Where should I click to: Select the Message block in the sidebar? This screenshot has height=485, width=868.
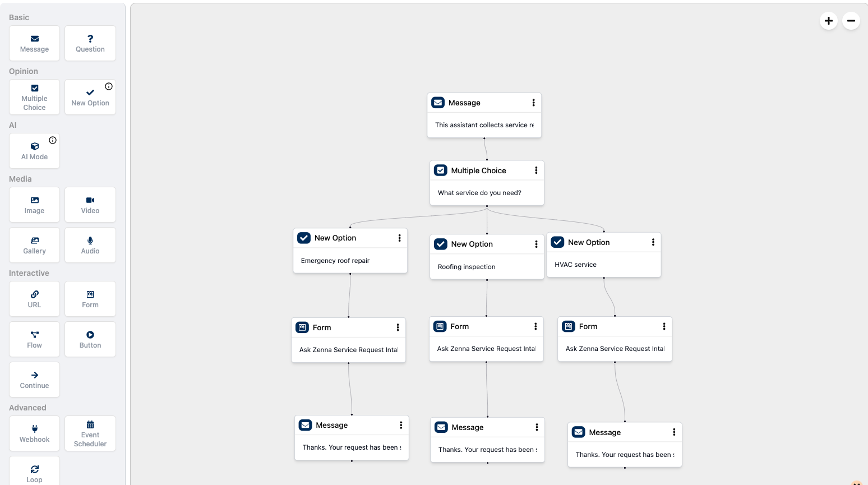(x=34, y=43)
